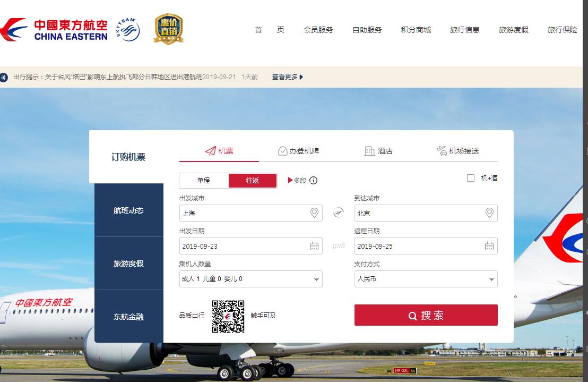The height and width of the screenshot is (382, 588).
Task: Click the location pin in departure city field
Action: (x=314, y=213)
